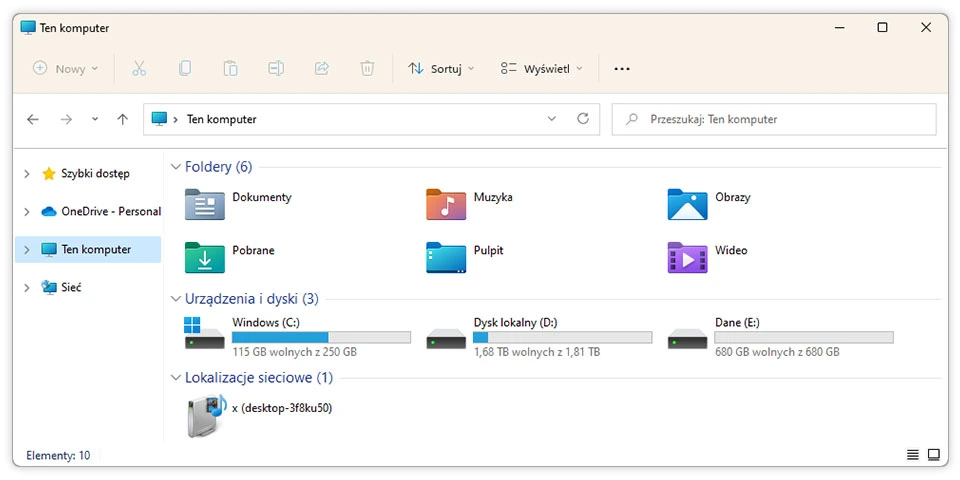The width and height of the screenshot is (960, 480).
Task: Refresh the Ten komputer view
Action: tap(583, 119)
